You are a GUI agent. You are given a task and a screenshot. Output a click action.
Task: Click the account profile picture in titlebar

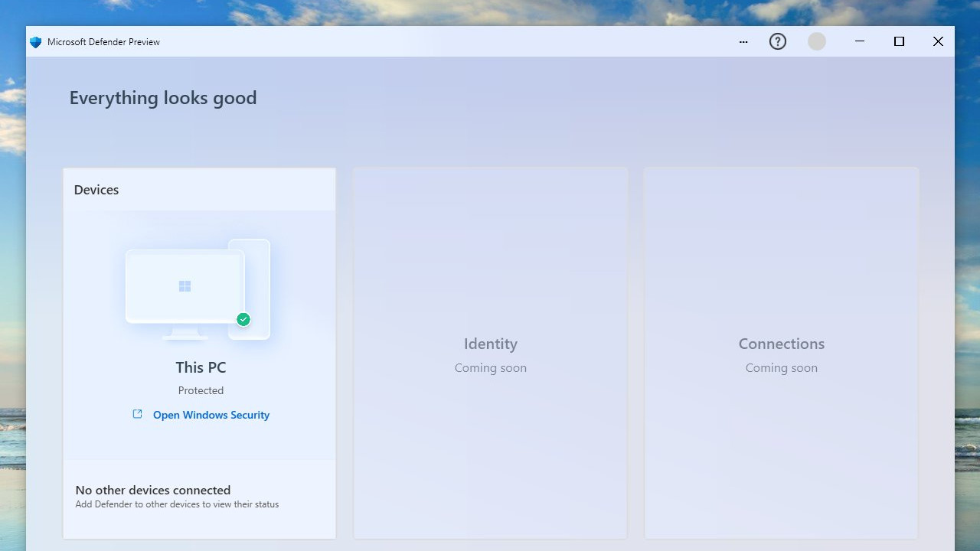[816, 41]
